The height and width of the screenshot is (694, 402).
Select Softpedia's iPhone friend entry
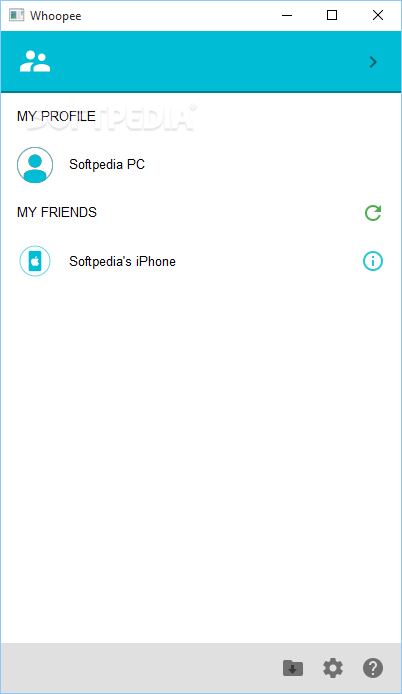coord(201,261)
